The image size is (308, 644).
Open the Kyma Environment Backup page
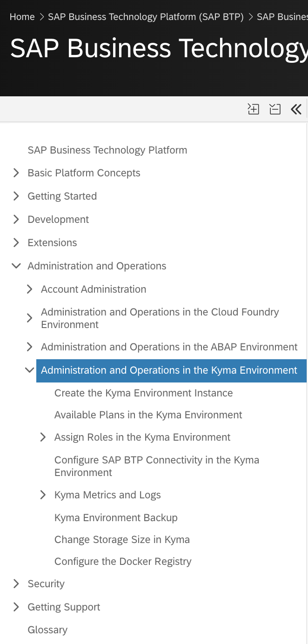pyautogui.click(x=116, y=518)
